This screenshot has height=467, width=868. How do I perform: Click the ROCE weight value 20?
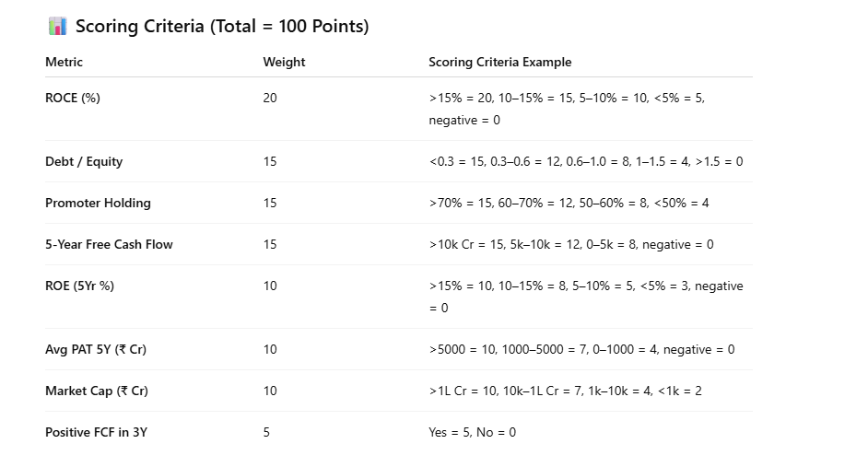click(270, 98)
